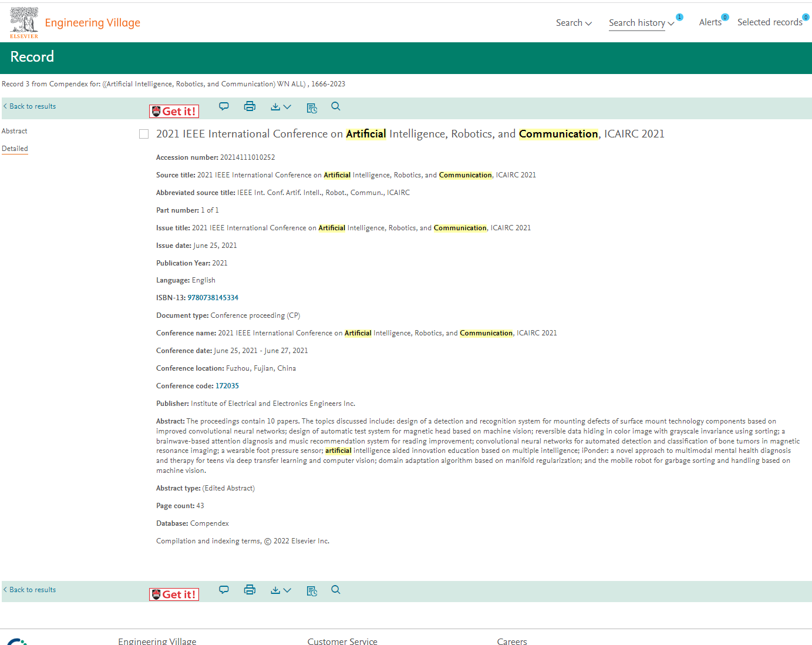Click the comment icon in bottom toolbar
812x645 pixels.
224,590
